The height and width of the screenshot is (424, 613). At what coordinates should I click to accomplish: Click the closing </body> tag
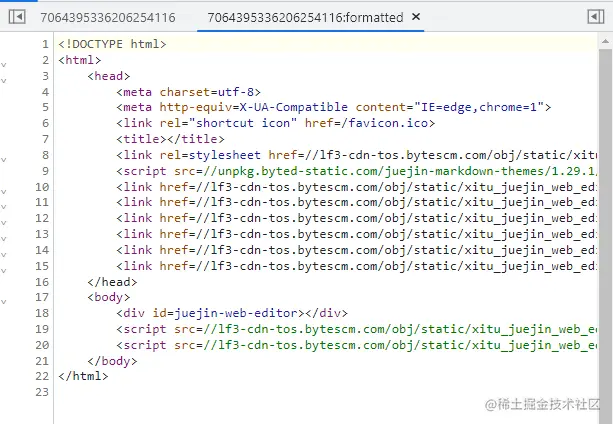[x=112, y=361]
